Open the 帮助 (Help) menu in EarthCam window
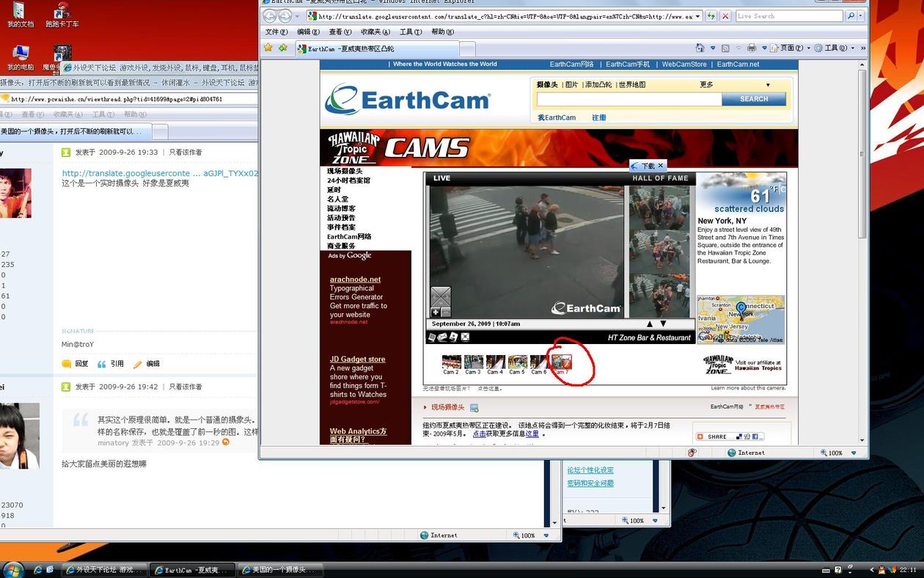 coord(442,32)
